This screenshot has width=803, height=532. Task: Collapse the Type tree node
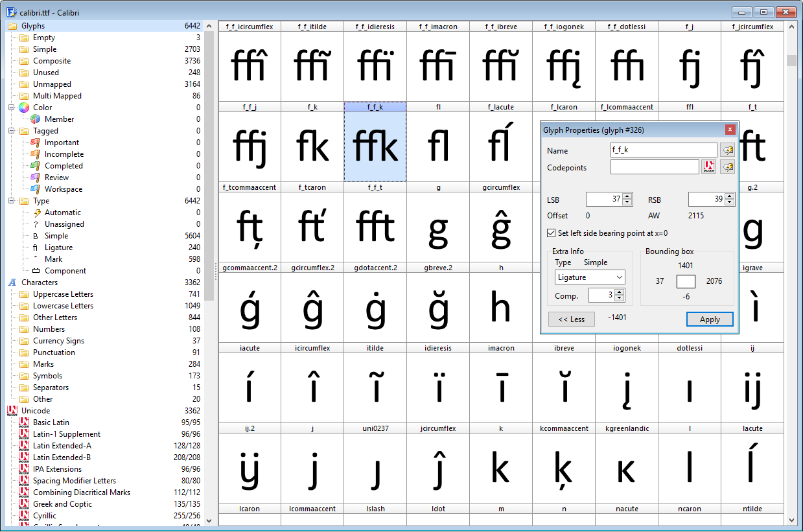pos(12,201)
